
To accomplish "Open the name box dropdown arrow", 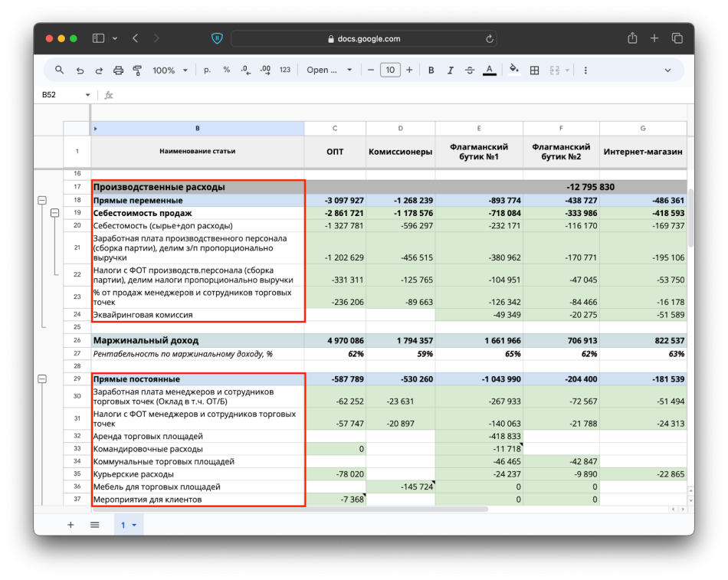I will (87, 95).
